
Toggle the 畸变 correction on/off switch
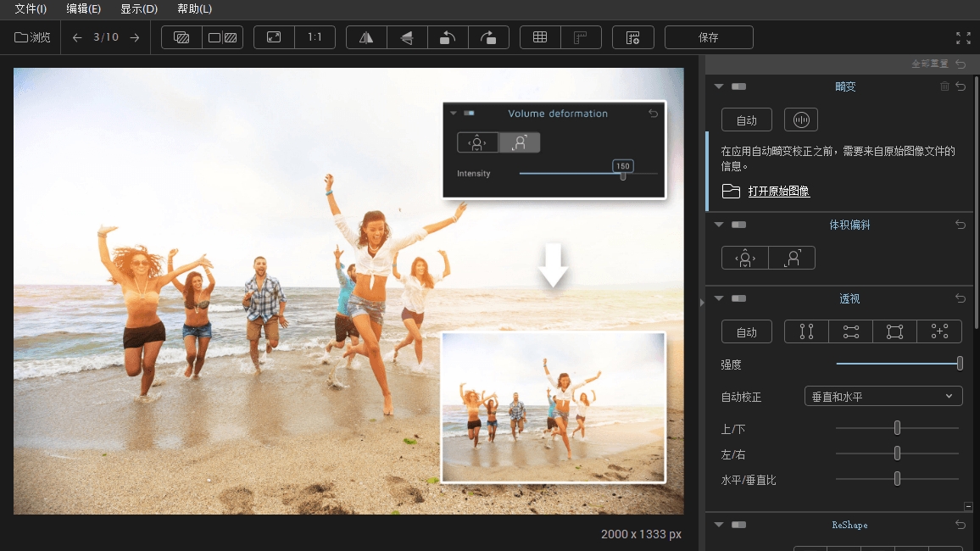click(x=739, y=86)
